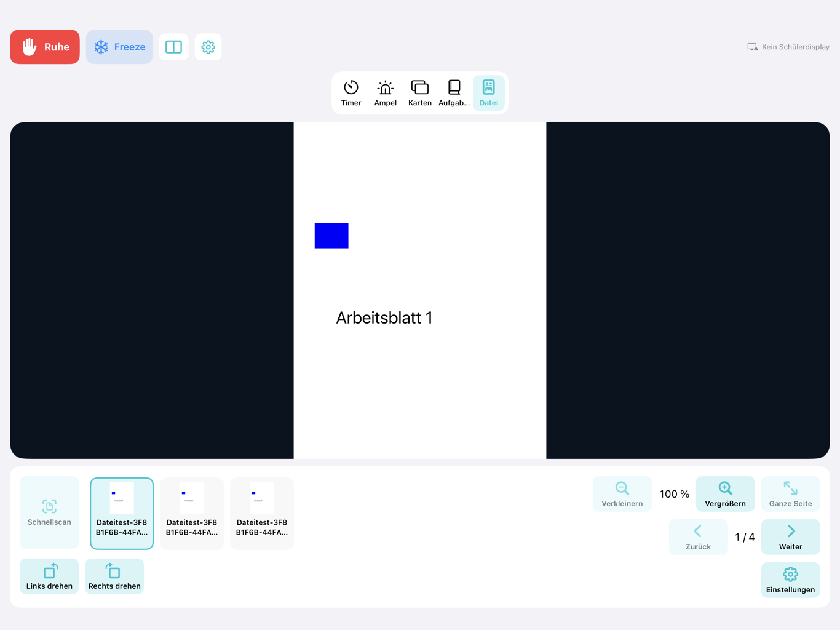This screenshot has height=630, width=840.
Task: Zoom in with Vergrößern
Action: pos(726,494)
